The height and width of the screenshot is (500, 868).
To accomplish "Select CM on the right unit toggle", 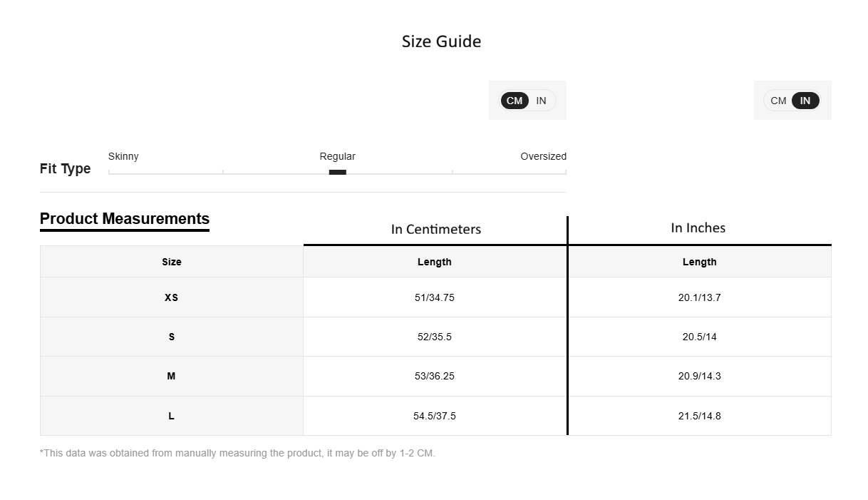I will tap(778, 101).
